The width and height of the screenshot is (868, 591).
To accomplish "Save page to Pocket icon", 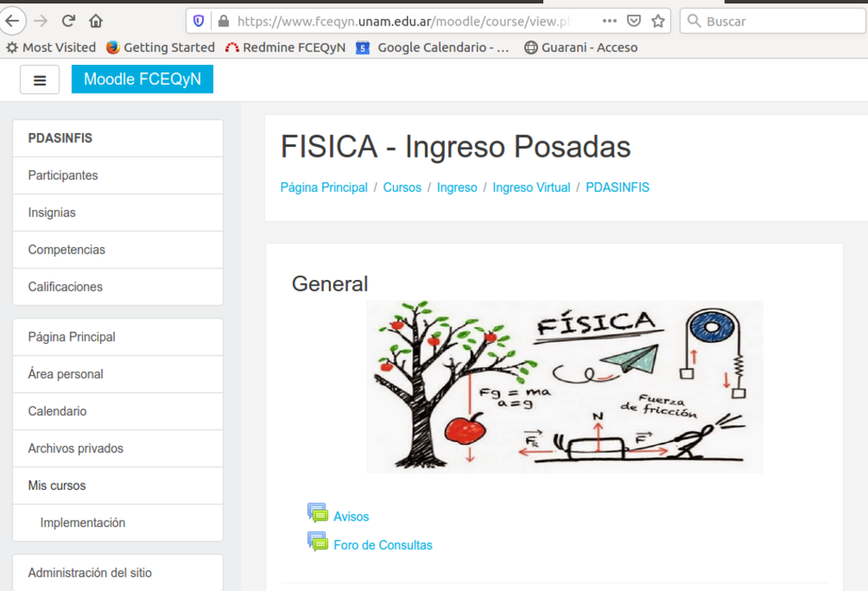I will (x=634, y=21).
